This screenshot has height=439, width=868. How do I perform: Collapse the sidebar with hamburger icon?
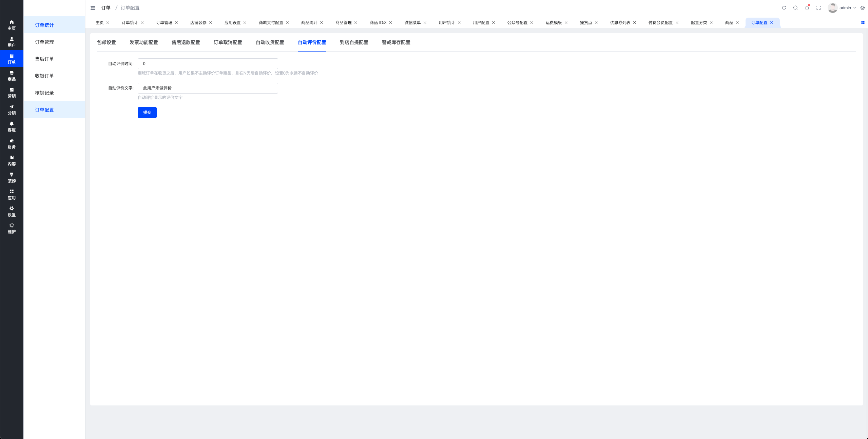(93, 8)
